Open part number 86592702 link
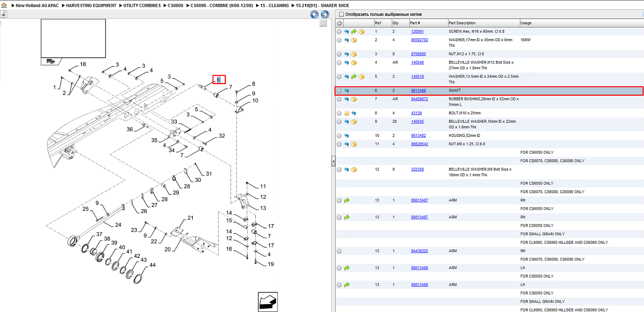This screenshot has height=312, width=644. pos(419,40)
